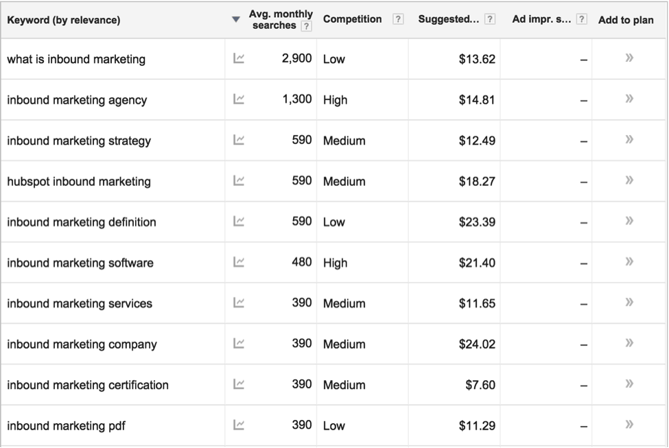
Task: Show help for Suggested bid column
Action: pyautogui.click(x=490, y=20)
